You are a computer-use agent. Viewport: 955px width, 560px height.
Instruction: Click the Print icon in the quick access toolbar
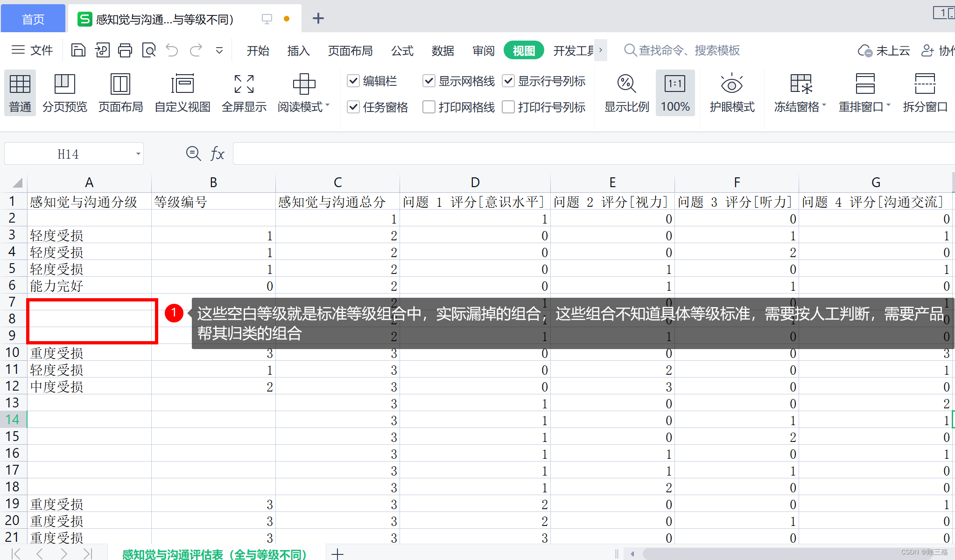(125, 50)
